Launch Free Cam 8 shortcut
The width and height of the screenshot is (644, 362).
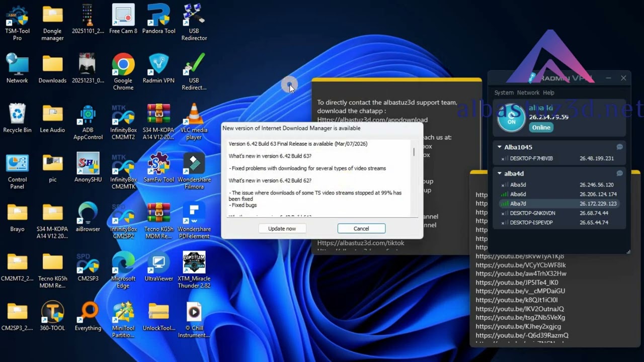tap(123, 19)
